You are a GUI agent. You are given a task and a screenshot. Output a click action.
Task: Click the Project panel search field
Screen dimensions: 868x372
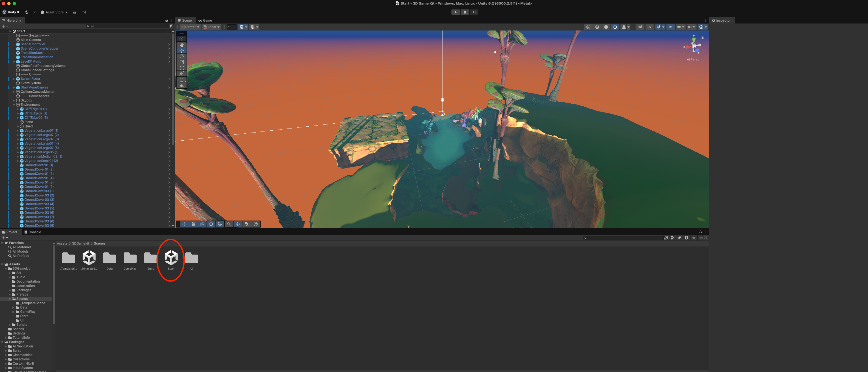[x=623, y=238]
